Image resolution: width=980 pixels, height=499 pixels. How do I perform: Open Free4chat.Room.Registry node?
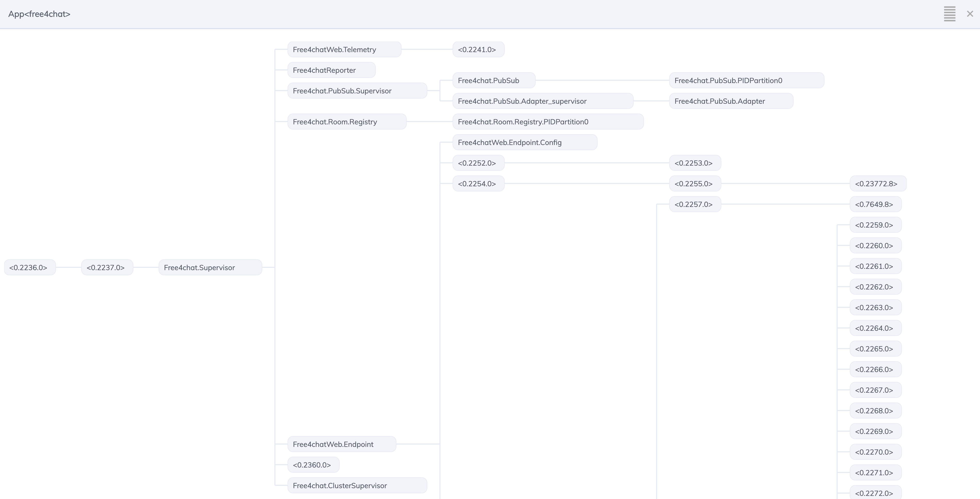click(347, 122)
